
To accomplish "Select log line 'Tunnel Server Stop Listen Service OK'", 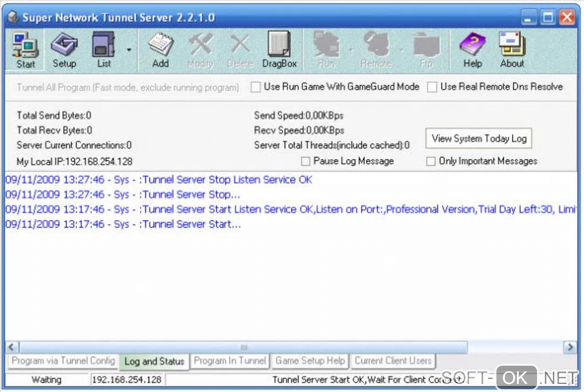I will pos(159,180).
